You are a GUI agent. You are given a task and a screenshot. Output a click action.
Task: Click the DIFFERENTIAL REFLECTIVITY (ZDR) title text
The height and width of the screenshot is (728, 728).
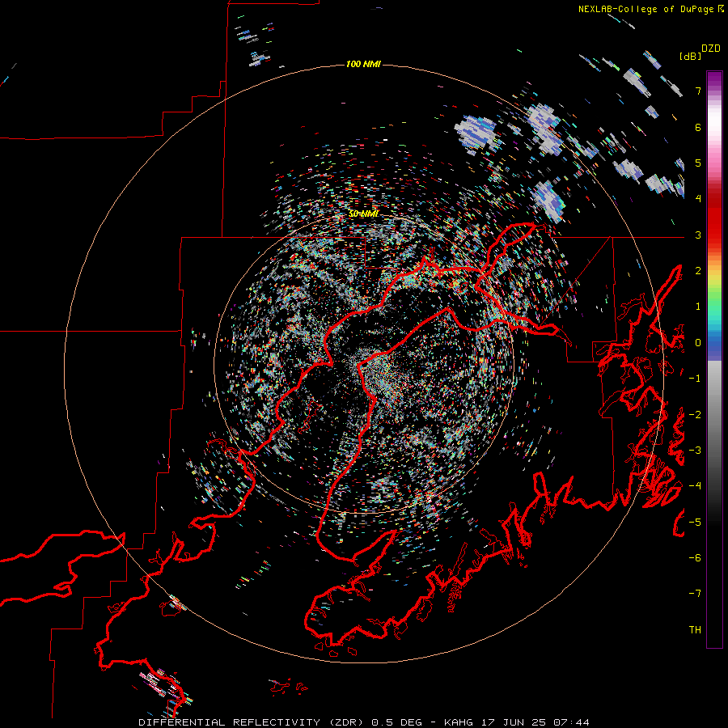[252, 722]
